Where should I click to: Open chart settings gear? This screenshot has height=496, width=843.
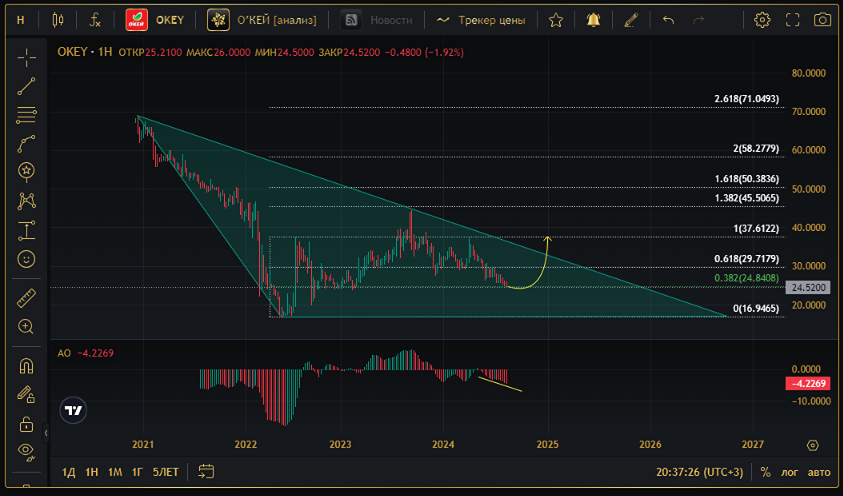pos(762,20)
